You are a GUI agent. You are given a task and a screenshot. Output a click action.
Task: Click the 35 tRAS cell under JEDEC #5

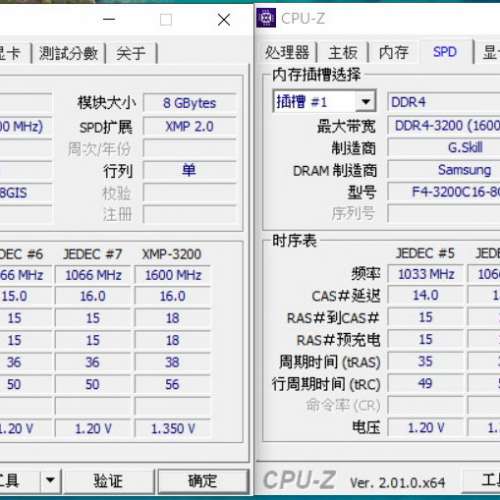point(426,362)
